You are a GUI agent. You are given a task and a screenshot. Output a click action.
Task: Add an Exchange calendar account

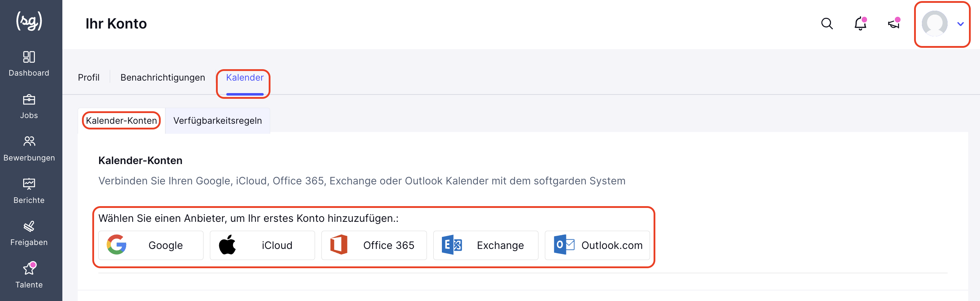[485, 245]
